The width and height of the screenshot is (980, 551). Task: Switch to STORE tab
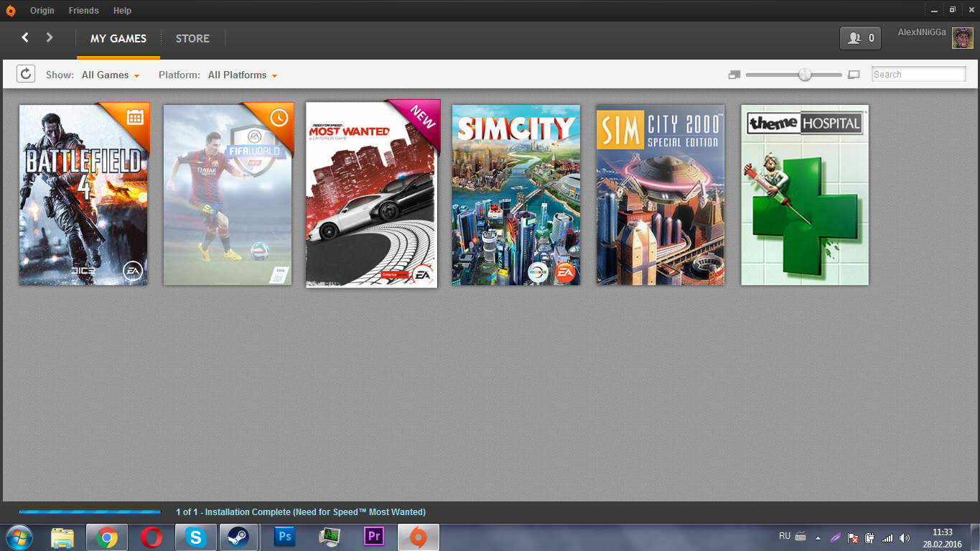(x=192, y=39)
